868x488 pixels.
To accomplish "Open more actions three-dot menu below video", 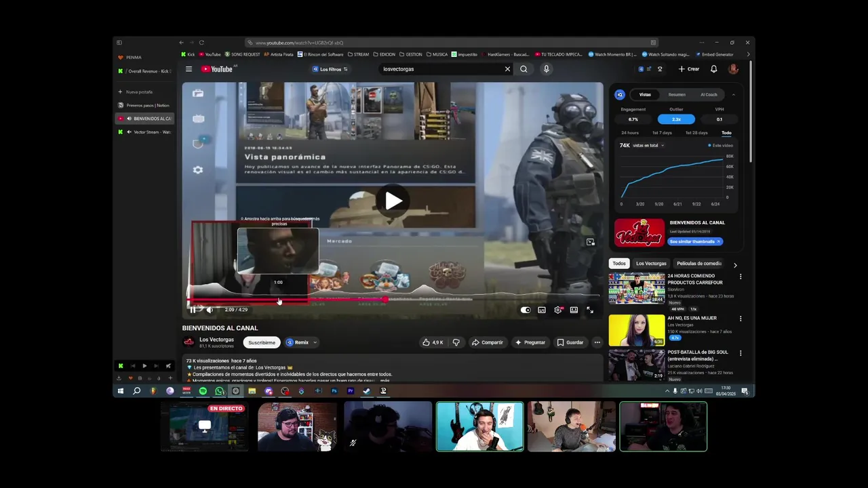I will click(597, 342).
